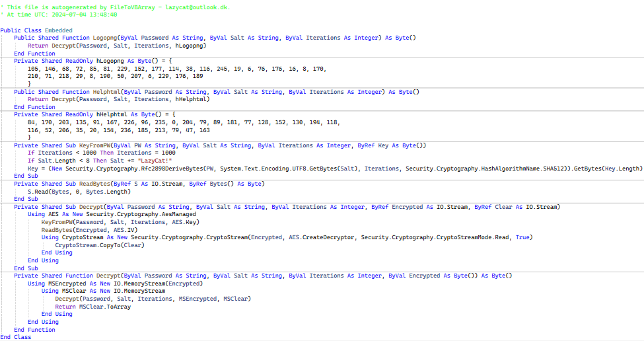Click the "If Salt.Length < 8" condition
The width and height of the screenshot is (644, 341).
coord(59,161)
